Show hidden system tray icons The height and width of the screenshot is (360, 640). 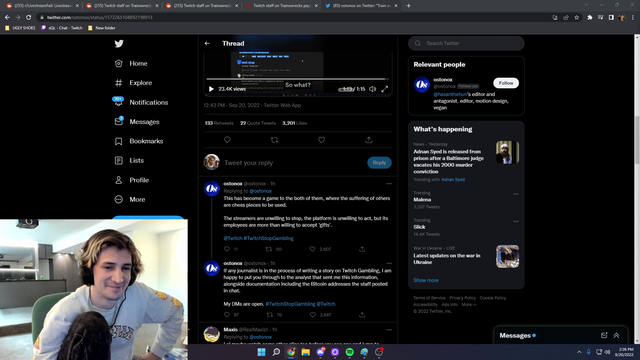(x=579, y=352)
